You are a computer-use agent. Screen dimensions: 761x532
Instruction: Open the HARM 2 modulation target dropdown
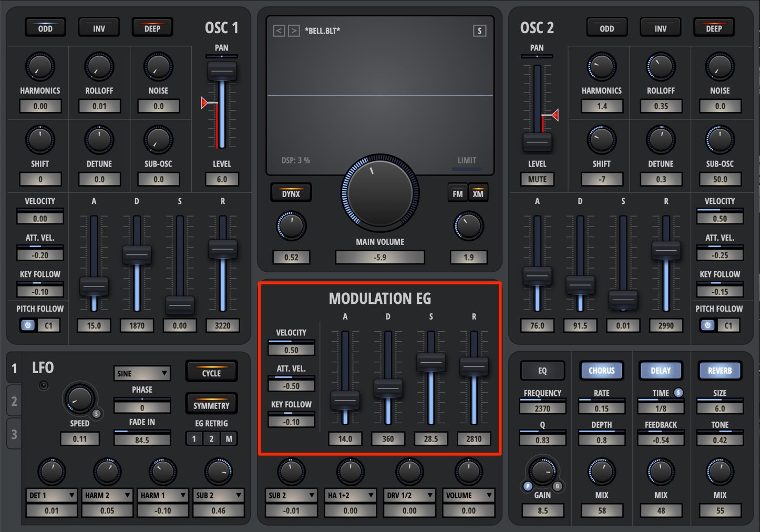pyautogui.click(x=107, y=495)
